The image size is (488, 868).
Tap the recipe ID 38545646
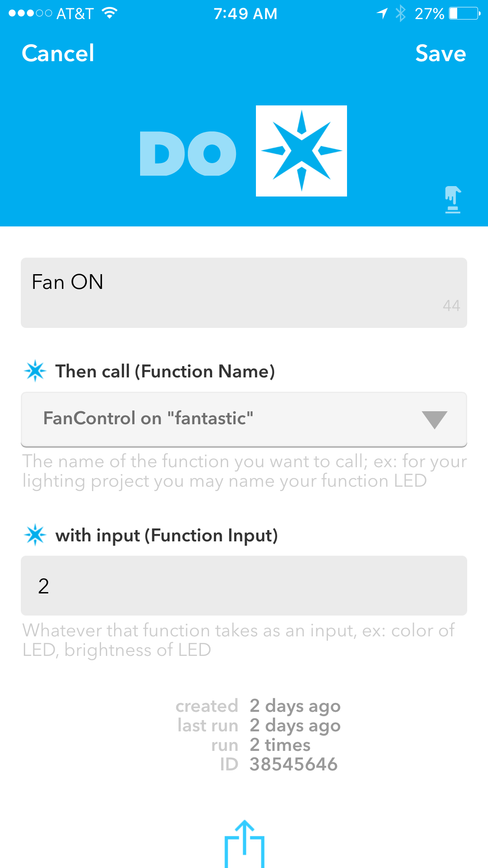294,764
